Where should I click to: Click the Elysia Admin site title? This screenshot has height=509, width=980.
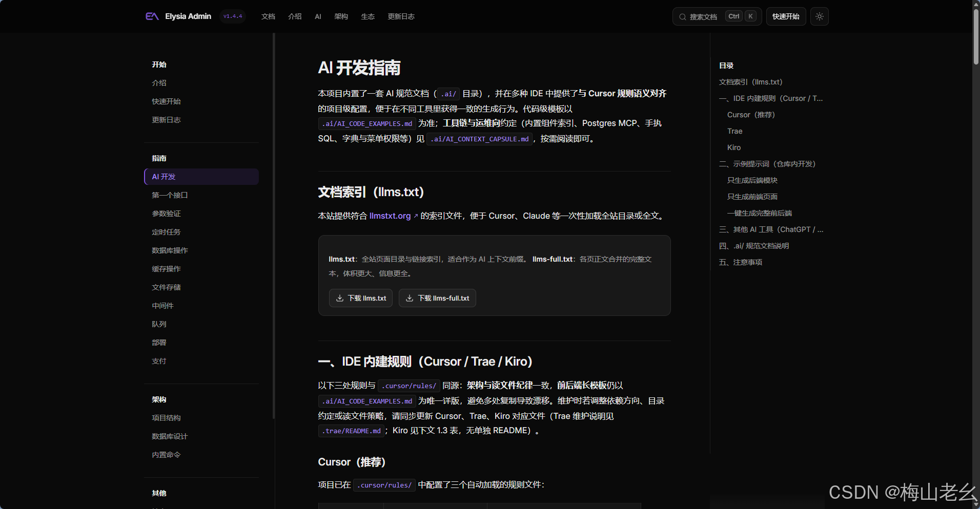pyautogui.click(x=188, y=16)
